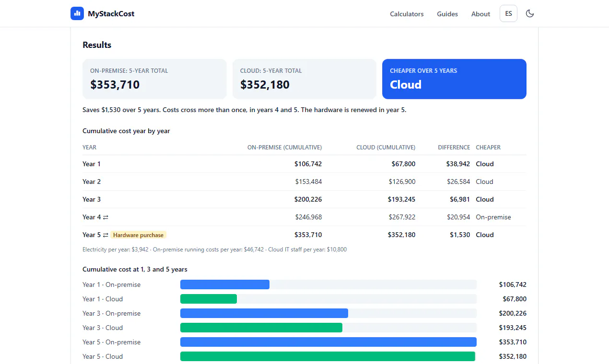Click the Electricity per year footnote
The image size is (609, 364).
click(x=214, y=250)
